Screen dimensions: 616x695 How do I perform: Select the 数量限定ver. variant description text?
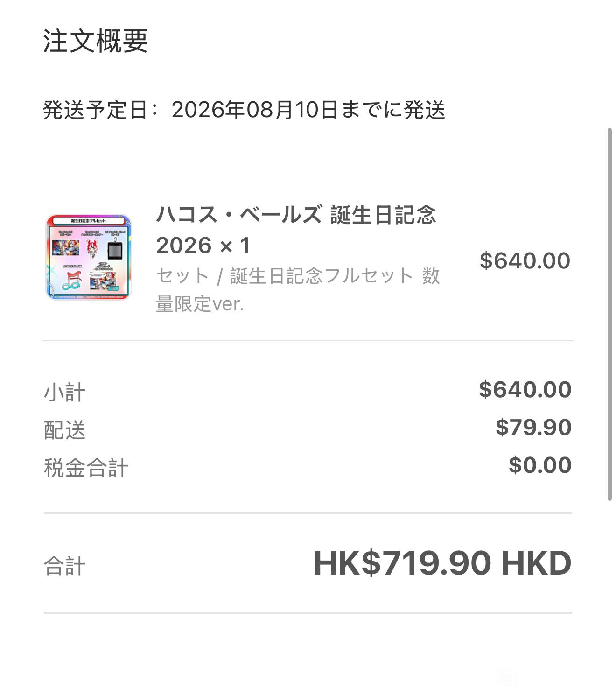click(x=200, y=304)
